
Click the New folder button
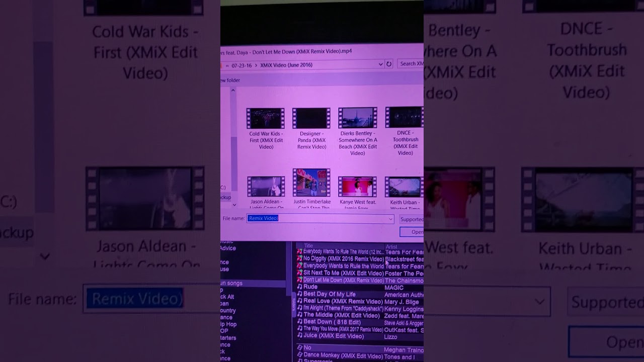pyautogui.click(x=230, y=80)
